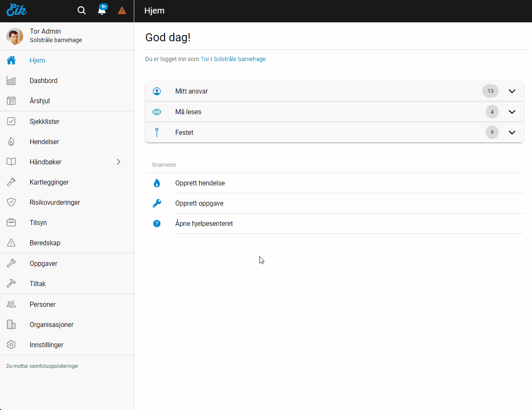Open the Dashbord menu item
Image resolution: width=532 pixels, height=410 pixels.
coord(43,80)
